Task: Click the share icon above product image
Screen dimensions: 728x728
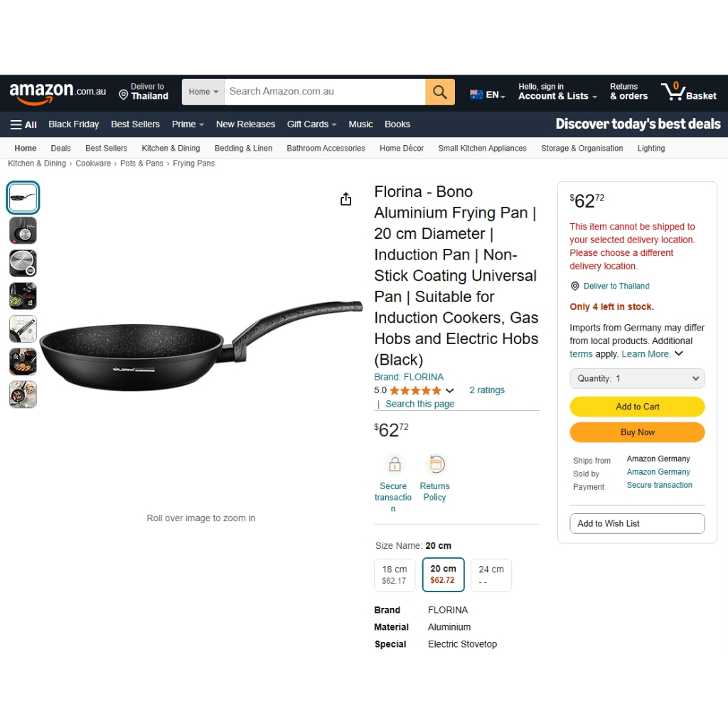Action: coord(346,199)
